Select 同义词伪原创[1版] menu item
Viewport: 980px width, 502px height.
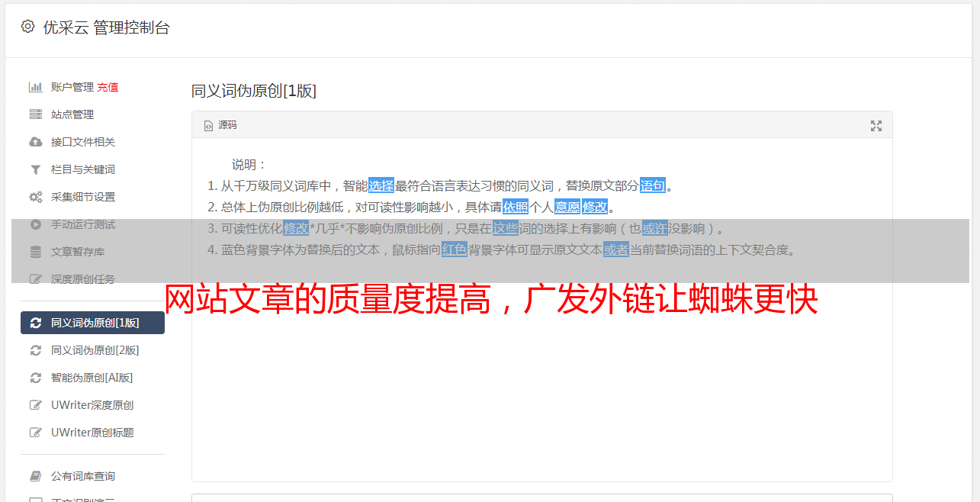tap(92, 323)
